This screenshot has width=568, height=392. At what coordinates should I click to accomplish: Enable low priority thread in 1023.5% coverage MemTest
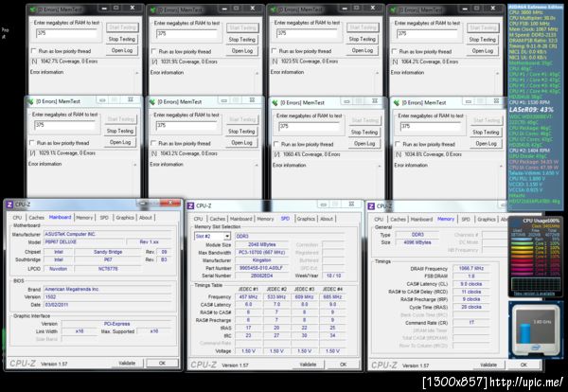click(x=275, y=51)
